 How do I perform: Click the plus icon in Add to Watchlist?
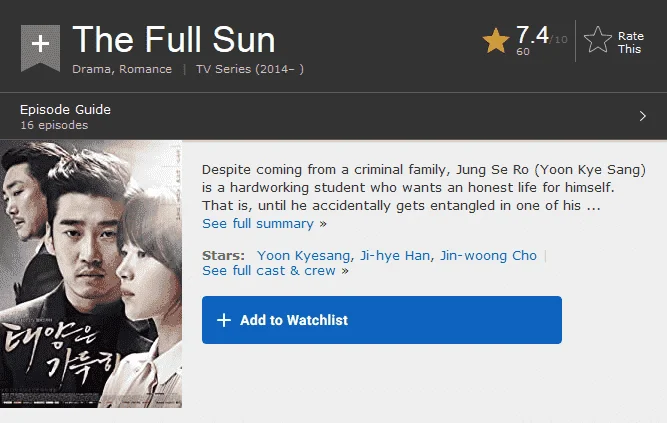click(224, 320)
